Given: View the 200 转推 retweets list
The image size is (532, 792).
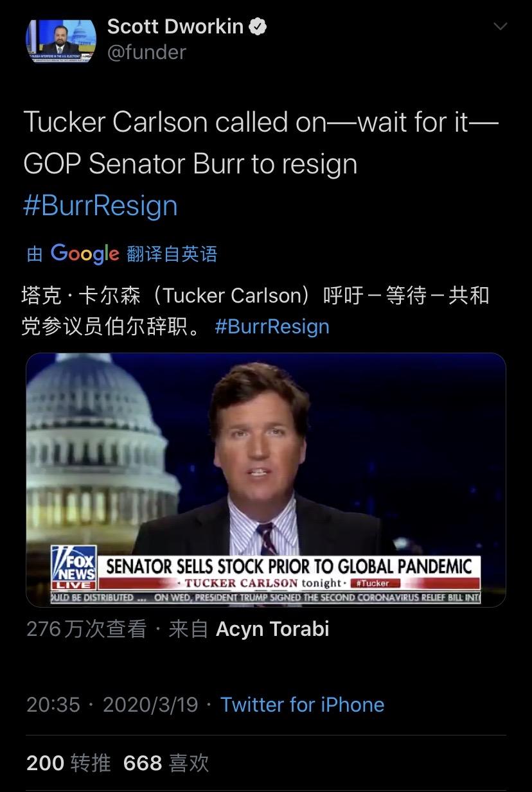Looking at the screenshot, I should click(x=69, y=763).
